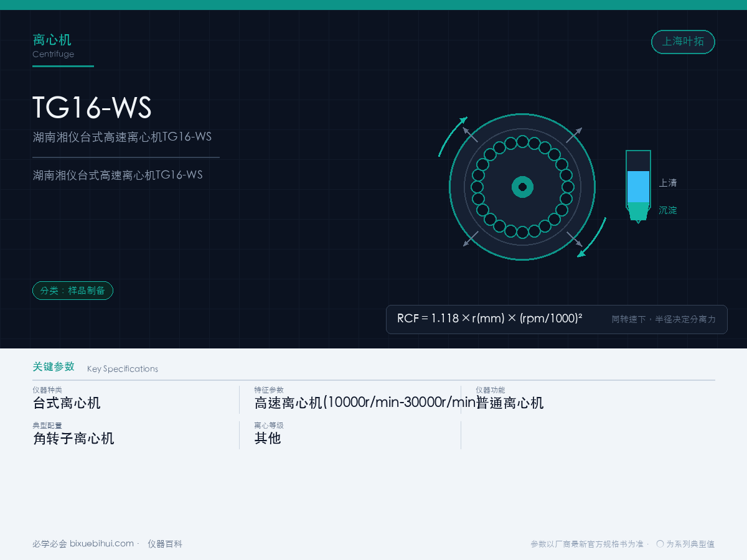747x560 pixels.
Task: Click the green pellet at tube bottom
Action: click(x=638, y=211)
